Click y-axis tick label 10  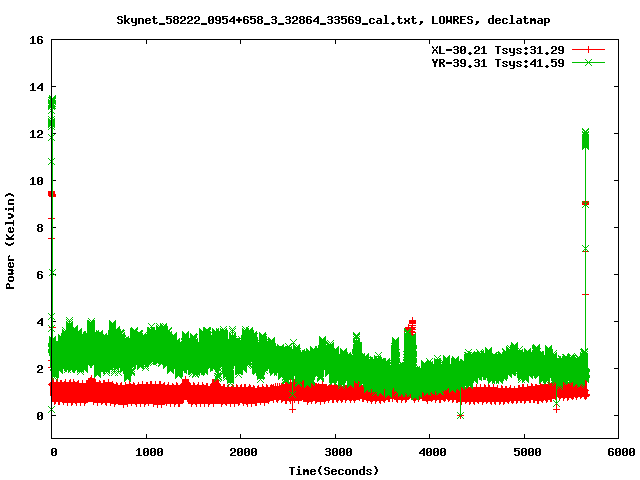tap(36, 181)
